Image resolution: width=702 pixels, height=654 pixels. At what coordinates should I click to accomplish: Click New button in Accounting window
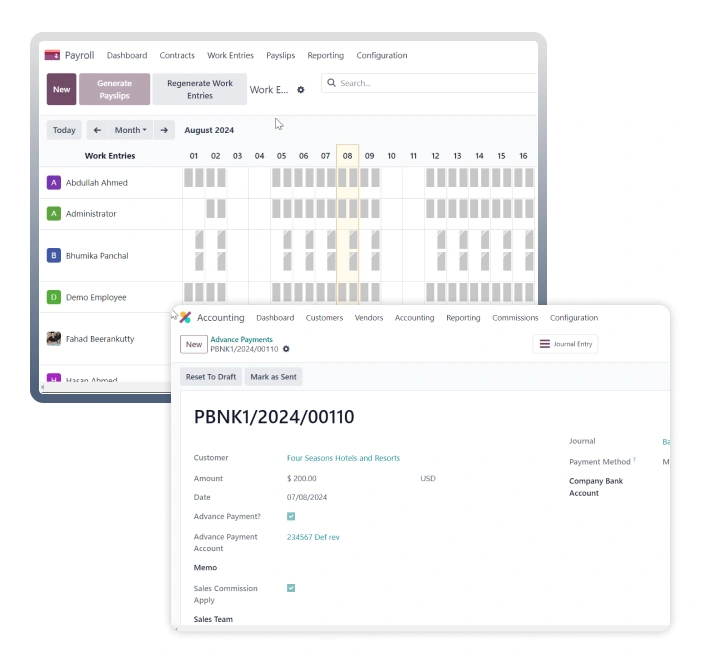[x=194, y=344]
